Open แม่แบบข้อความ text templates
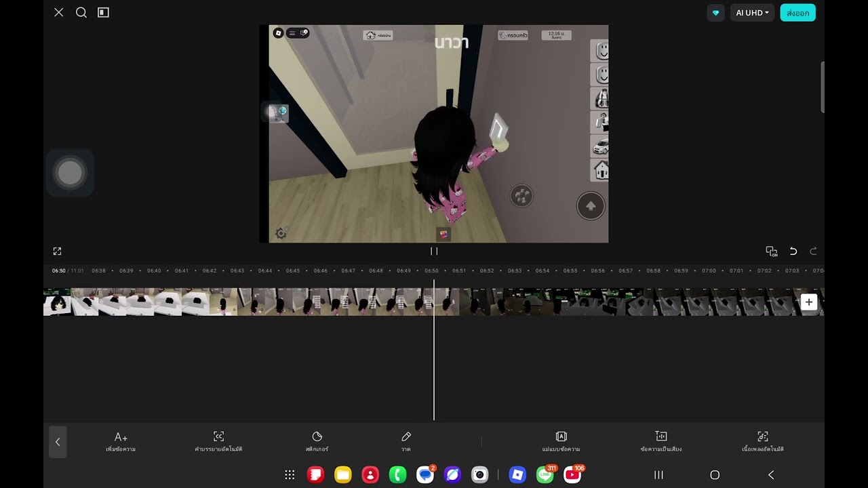The image size is (868, 488). tap(561, 442)
